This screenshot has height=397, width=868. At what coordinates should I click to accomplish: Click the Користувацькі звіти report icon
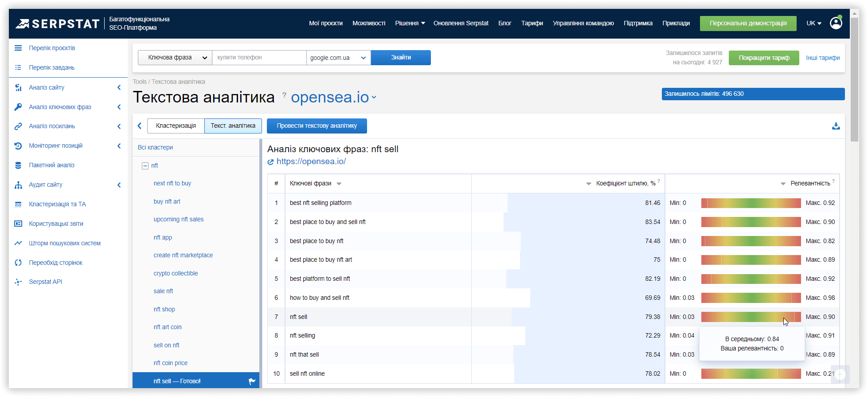point(18,224)
